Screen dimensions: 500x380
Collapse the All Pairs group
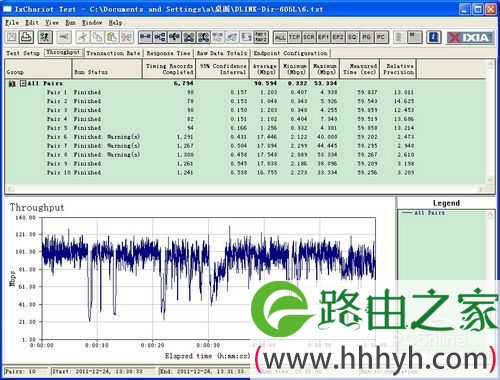click(23, 83)
